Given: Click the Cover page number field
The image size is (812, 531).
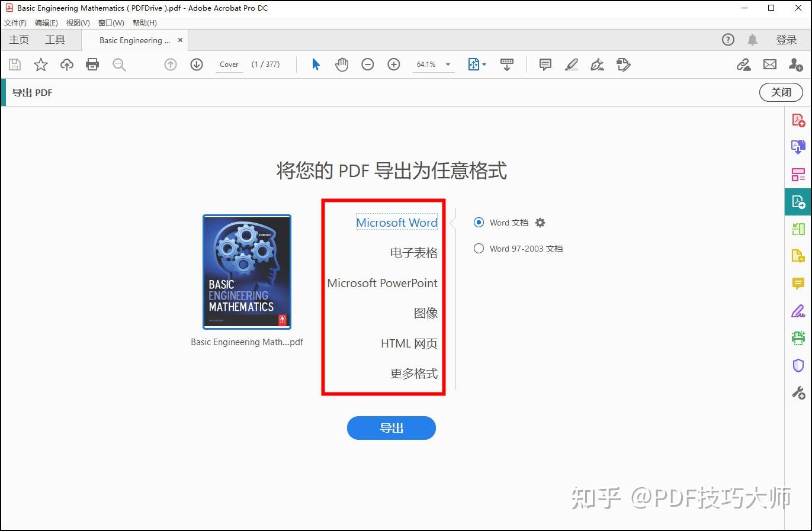Looking at the screenshot, I should click(229, 65).
